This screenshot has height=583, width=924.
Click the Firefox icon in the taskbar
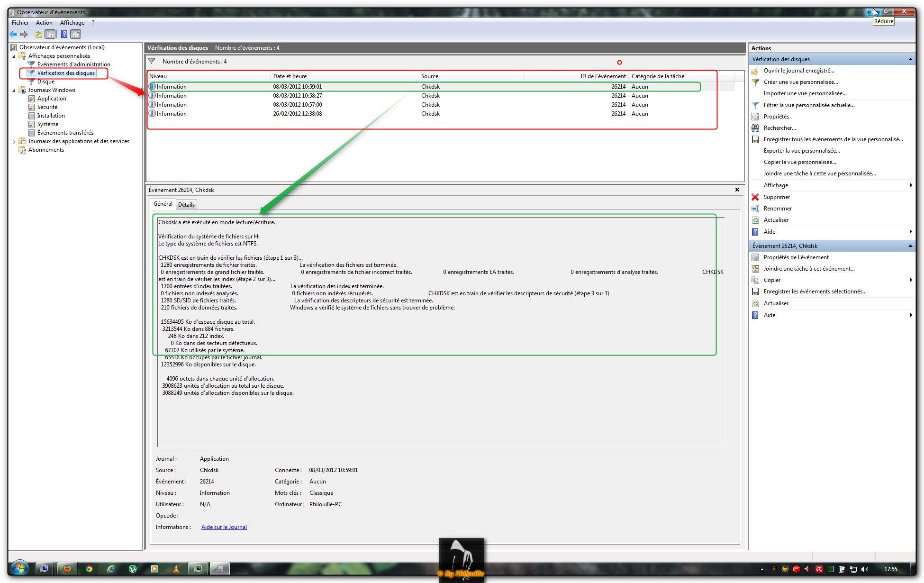tap(67, 569)
